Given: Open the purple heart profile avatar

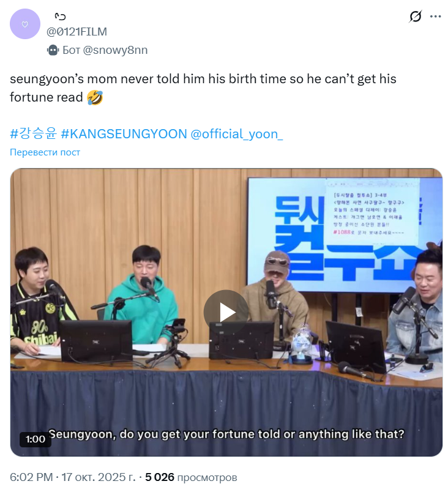Looking at the screenshot, I should coord(25,24).
